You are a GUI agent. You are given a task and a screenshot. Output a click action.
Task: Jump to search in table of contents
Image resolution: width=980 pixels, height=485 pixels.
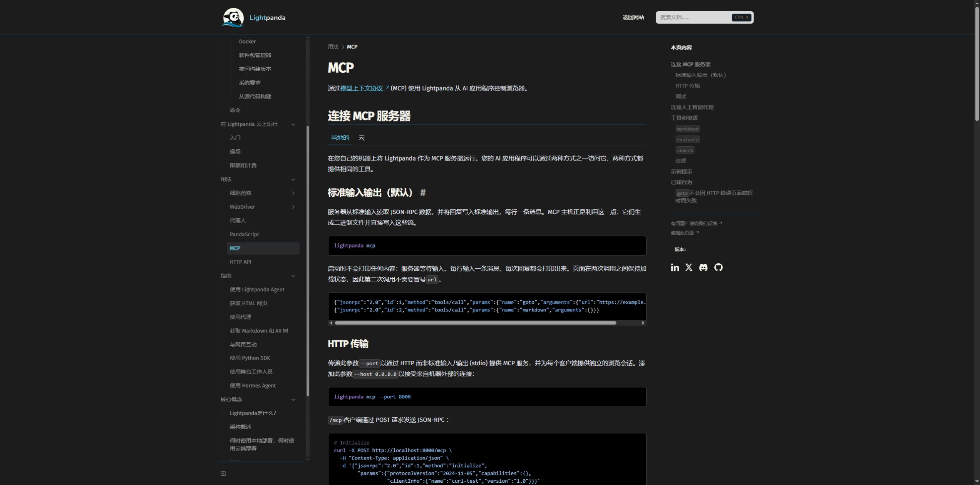[685, 151]
